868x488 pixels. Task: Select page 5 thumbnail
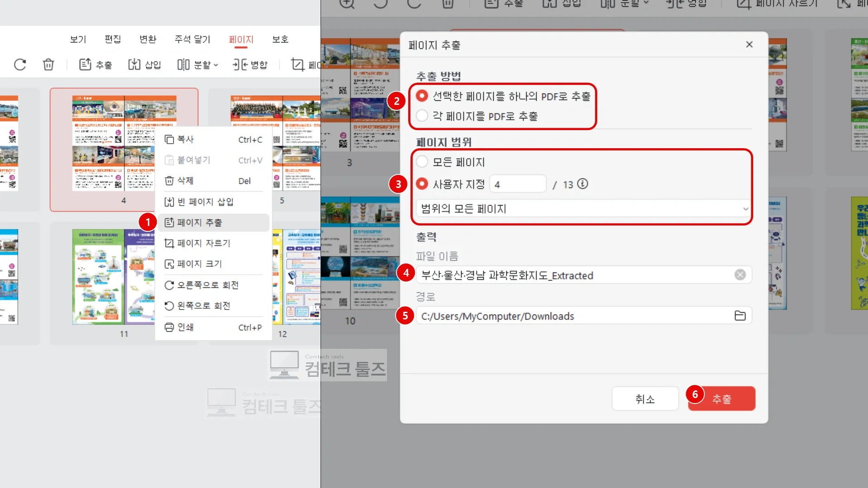pyautogui.click(x=297, y=143)
